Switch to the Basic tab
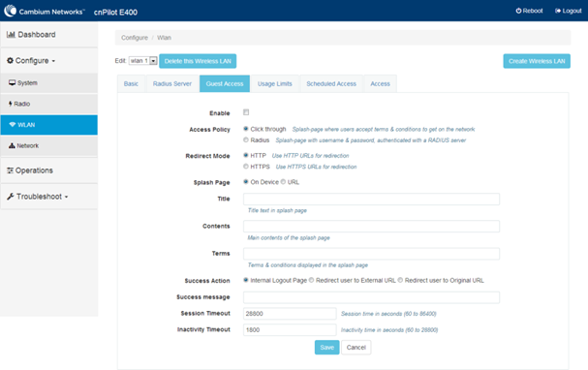This screenshot has height=370, width=588. [x=131, y=83]
